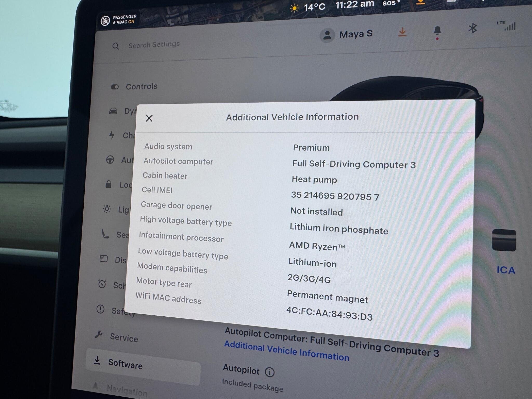Tap the Display icon in sidebar
The height and width of the screenshot is (399, 532).
(104, 259)
